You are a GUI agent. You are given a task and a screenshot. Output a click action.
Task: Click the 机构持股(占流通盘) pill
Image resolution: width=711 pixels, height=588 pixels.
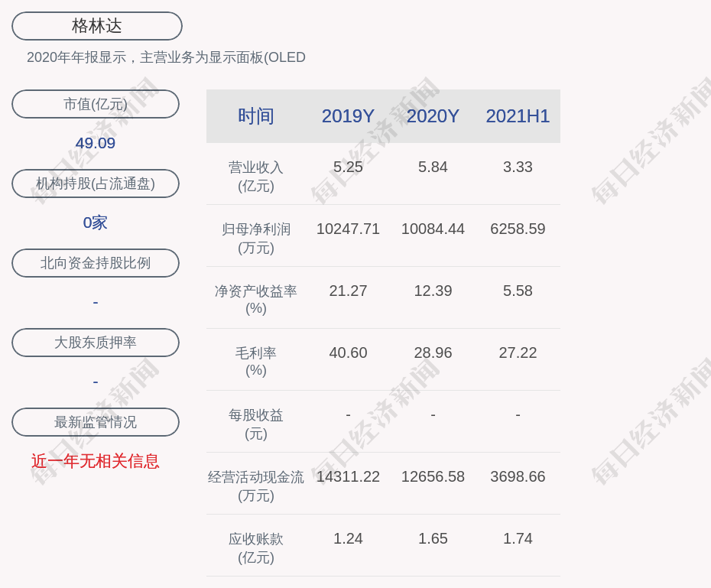point(96,184)
